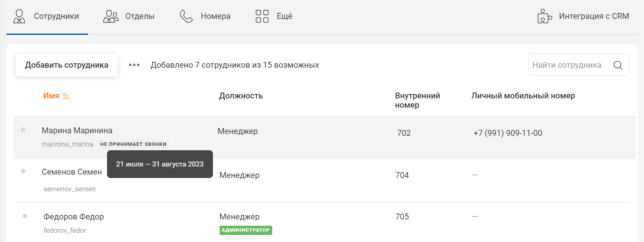The image size is (644, 242).
Task: Click the Личный мобильный номер column header
Action: pyautogui.click(x=523, y=96)
